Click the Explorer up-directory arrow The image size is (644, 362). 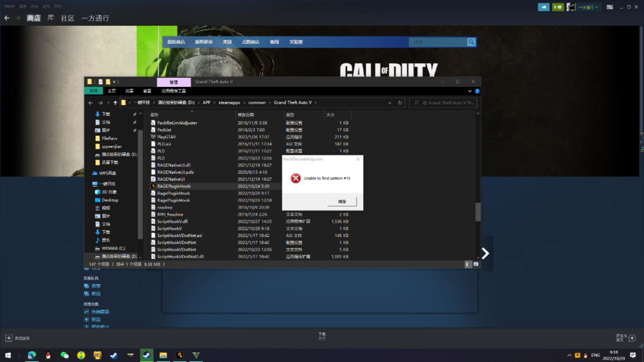[115, 103]
